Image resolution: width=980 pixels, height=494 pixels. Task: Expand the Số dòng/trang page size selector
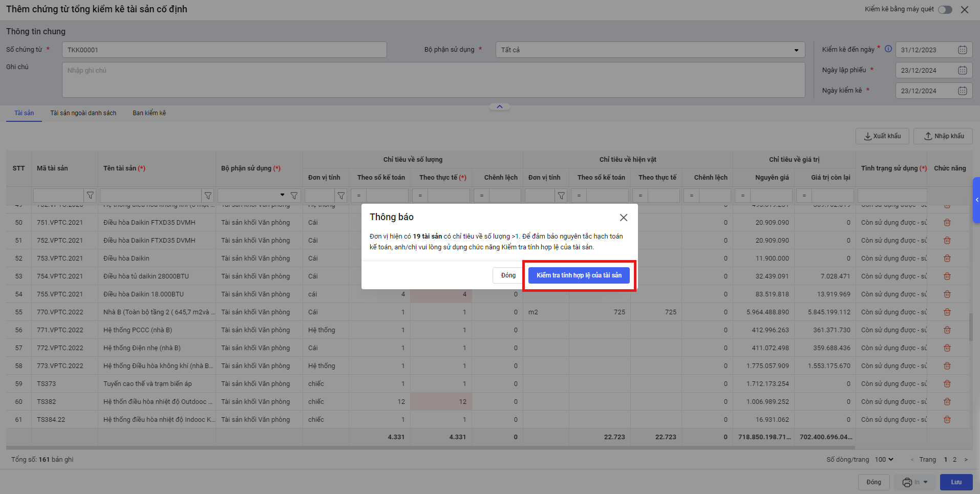pyautogui.click(x=884, y=459)
